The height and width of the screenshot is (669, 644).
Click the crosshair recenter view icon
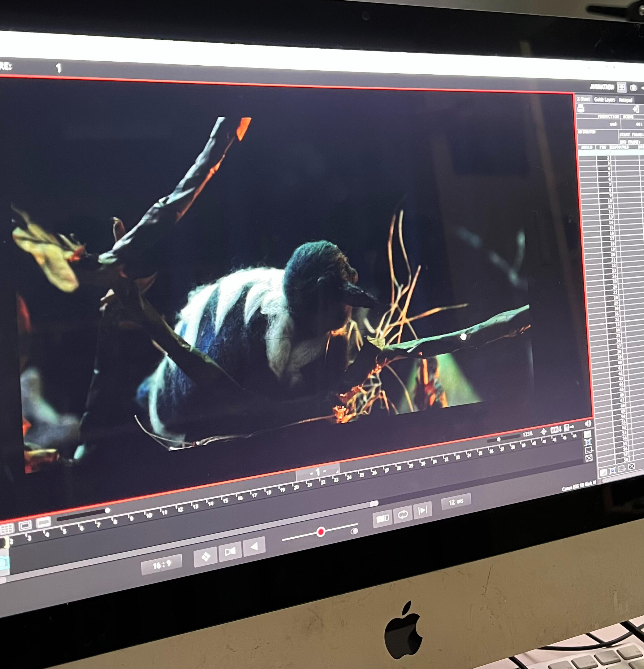(x=544, y=431)
